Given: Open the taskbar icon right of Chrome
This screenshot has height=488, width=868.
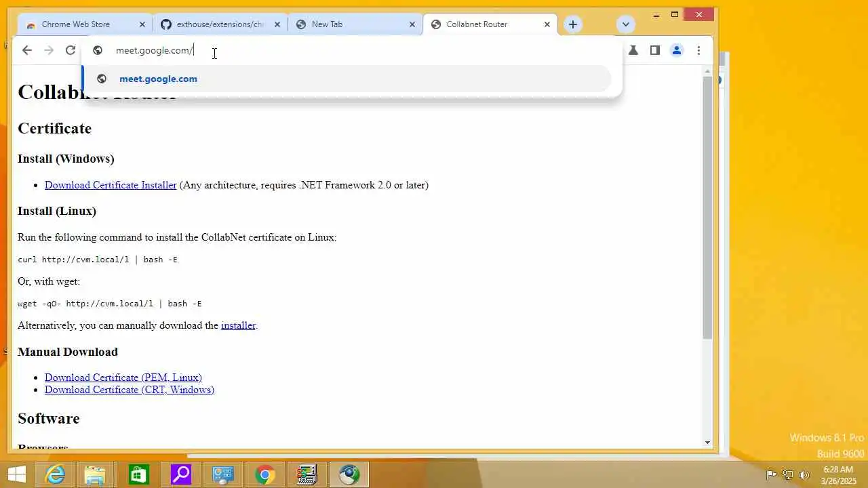Looking at the screenshot, I should (x=307, y=474).
